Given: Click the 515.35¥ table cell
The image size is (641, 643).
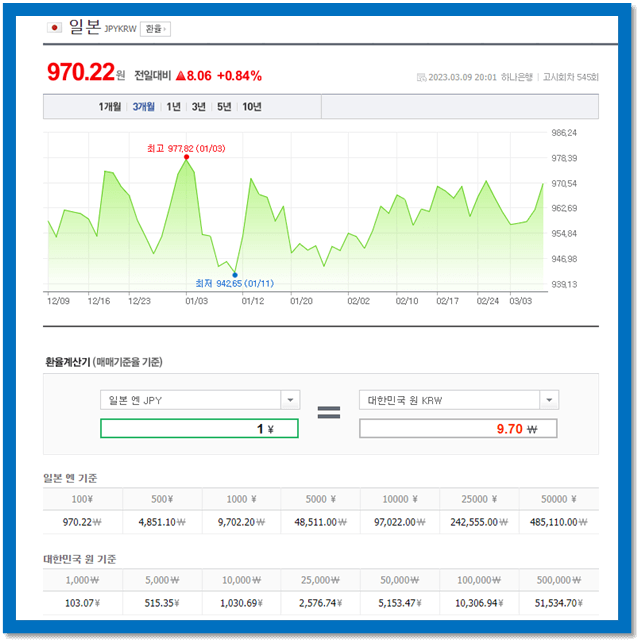Looking at the screenshot, I should pyautogui.click(x=162, y=603).
